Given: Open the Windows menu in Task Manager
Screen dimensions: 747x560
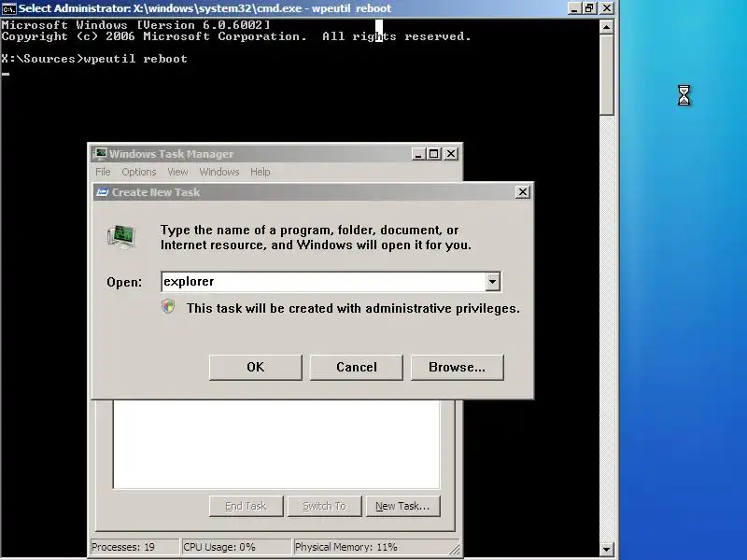Looking at the screenshot, I should pos(219,172).
